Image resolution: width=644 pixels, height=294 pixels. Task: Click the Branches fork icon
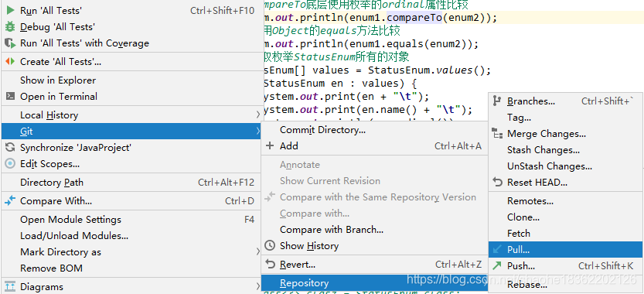[497, 101]
